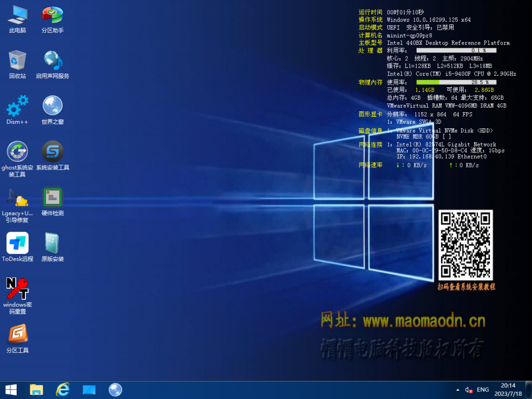The width and height of the screenshot is (532, 399).
Task: Click the system install tutorial QR code
Action: pos(465,244)
